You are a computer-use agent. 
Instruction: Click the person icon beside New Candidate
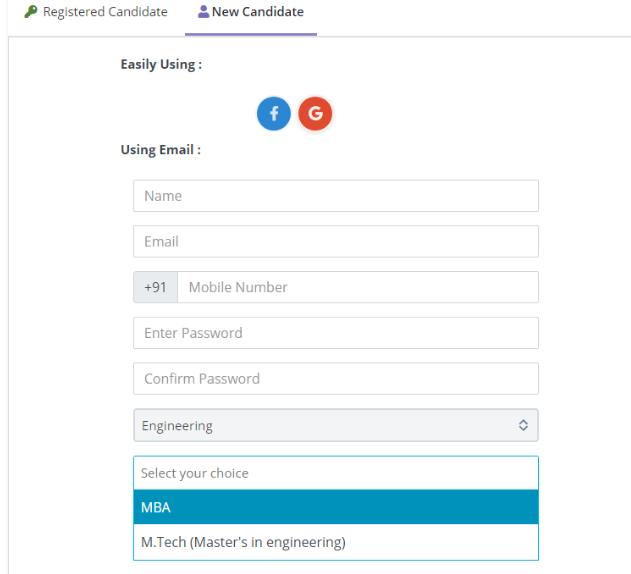tap(204, 12)
